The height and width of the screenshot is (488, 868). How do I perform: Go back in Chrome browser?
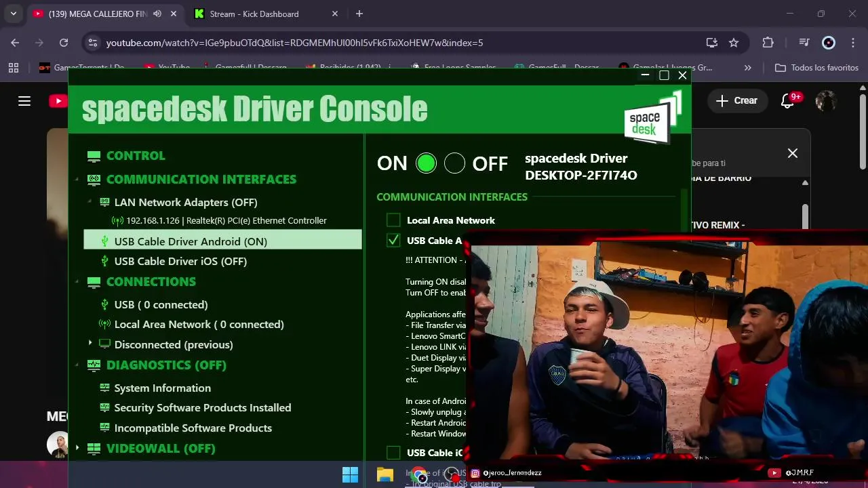(x=15, y=43)
